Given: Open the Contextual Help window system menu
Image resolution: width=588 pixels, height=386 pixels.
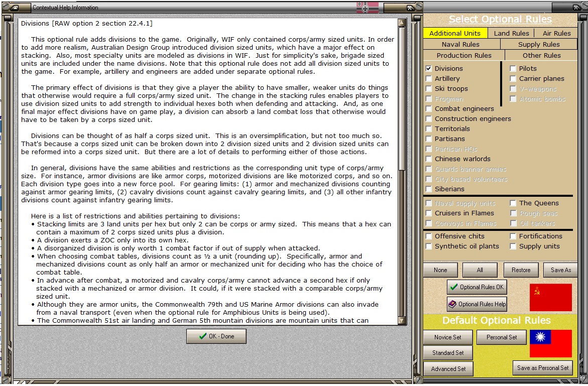Looking at the screenshot, I should [x=15, y=7].
